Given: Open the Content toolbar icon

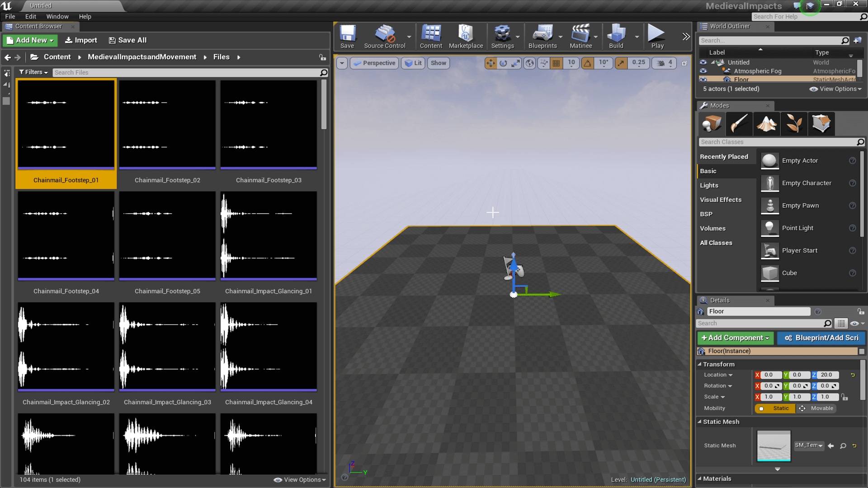Looking at the screenshot, I should (x=431, y=37).
